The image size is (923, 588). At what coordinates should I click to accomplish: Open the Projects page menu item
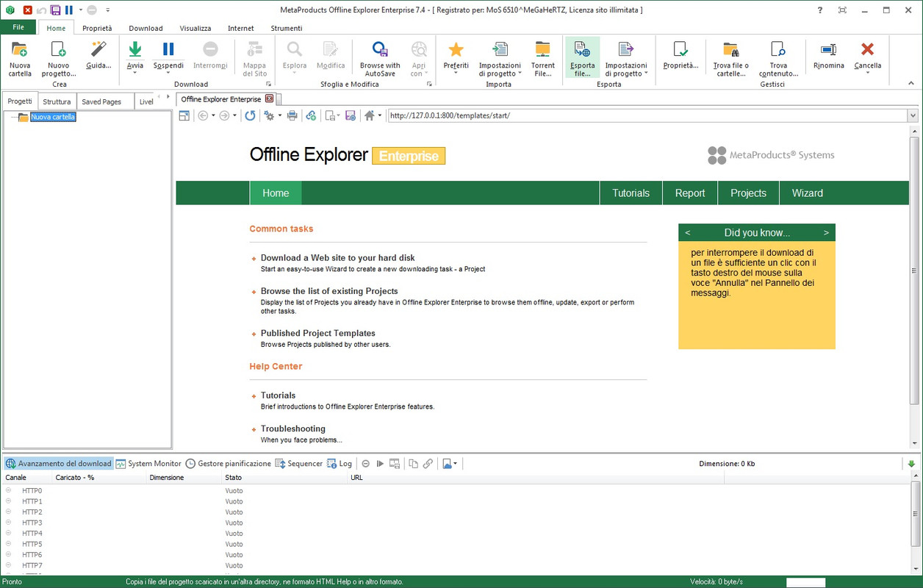tap(748, 193)
